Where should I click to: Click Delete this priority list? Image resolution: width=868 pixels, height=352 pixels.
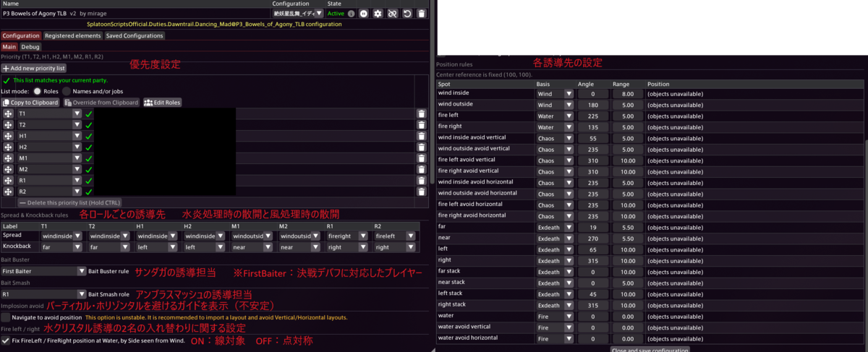[69, 203]
